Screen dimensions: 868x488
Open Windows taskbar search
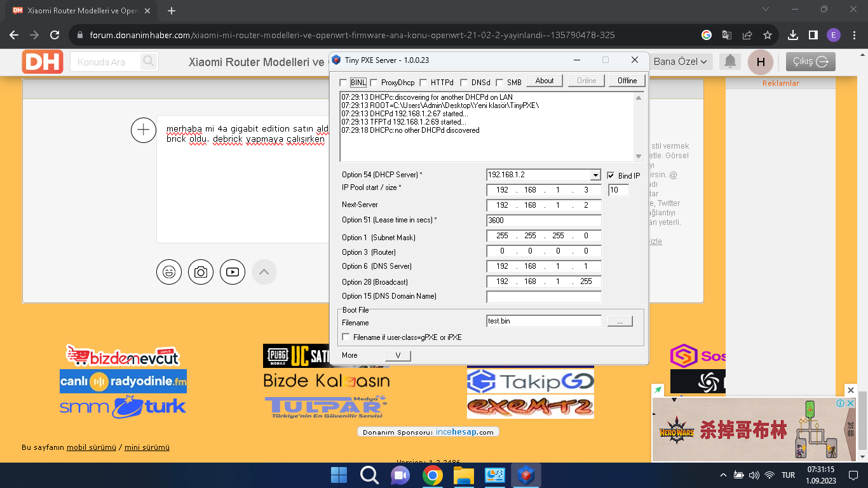(x=369, y=475)
